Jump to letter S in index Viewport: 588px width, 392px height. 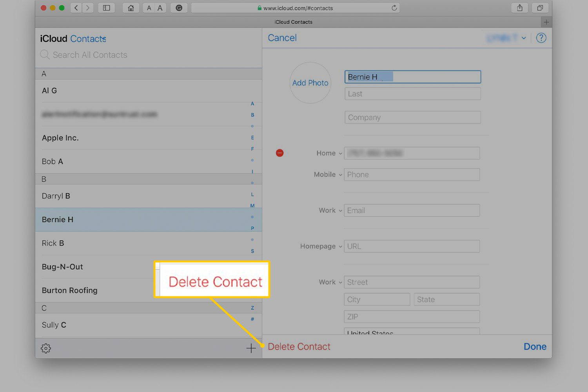(x=252, y=251)
